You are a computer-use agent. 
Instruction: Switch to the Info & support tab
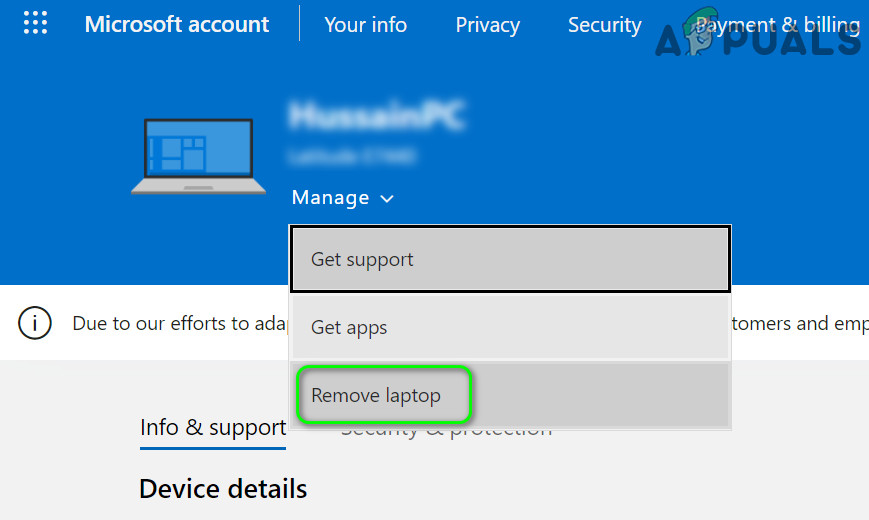pyautogui.click(x=213, y=428)
